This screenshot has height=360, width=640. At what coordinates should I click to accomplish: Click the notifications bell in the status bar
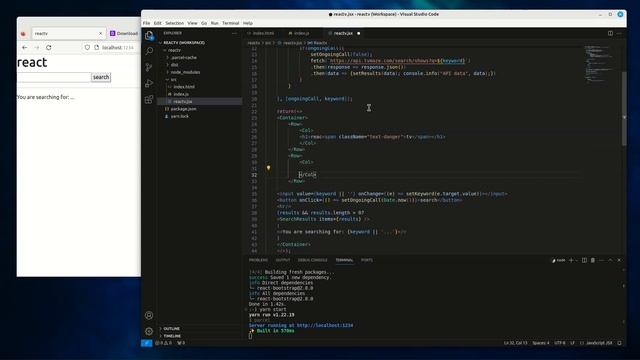(620, 343)
